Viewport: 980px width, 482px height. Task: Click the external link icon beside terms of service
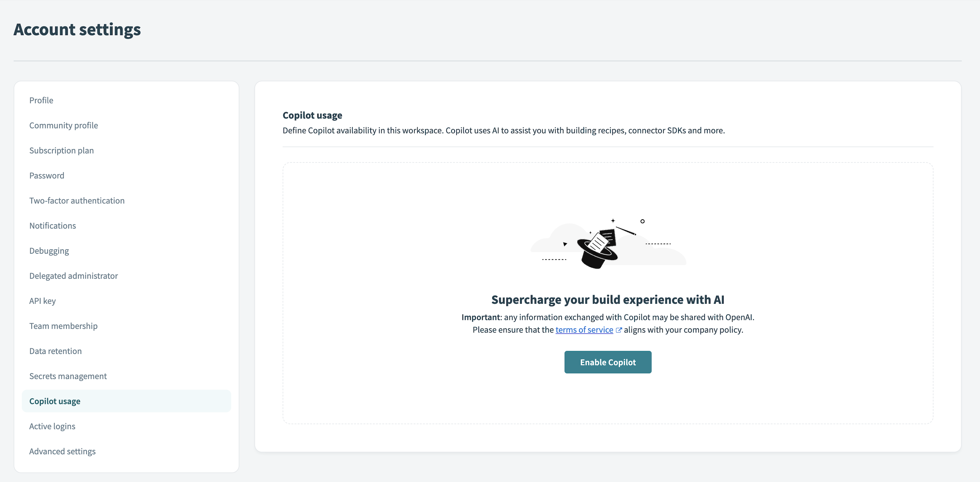pyautogui.click(x=619, y=330)
